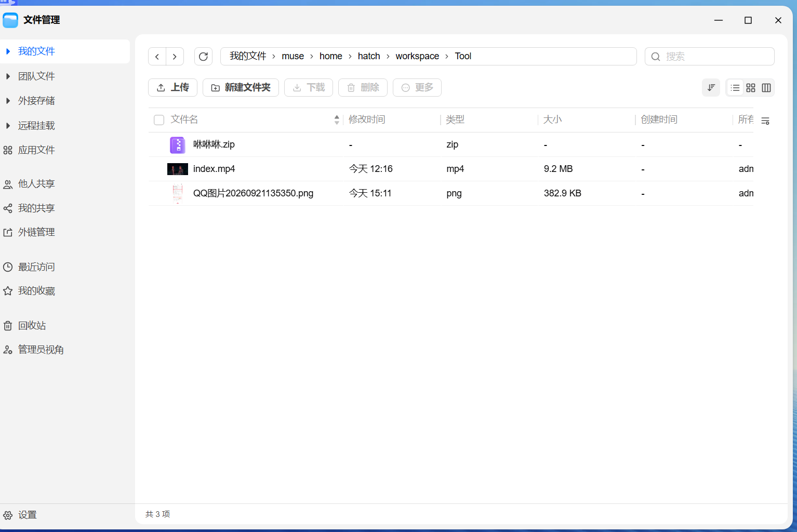Expand the 团队文件 tree node arrow

8,76
